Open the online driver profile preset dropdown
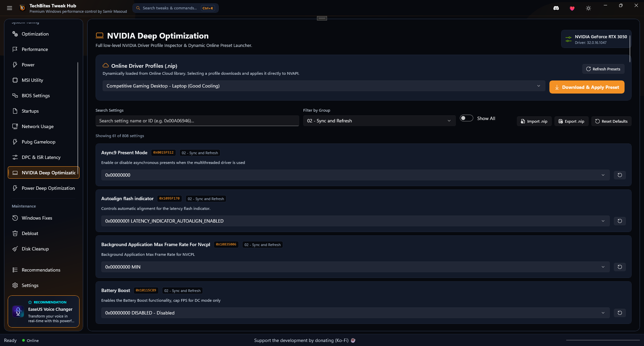 tap(324, 86)
